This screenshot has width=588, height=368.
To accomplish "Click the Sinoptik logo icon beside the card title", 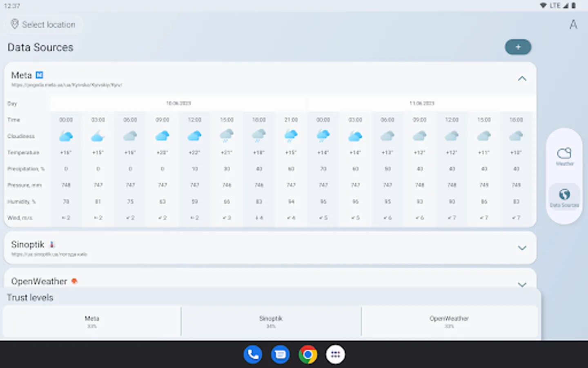I will click(x=52, y=245).
